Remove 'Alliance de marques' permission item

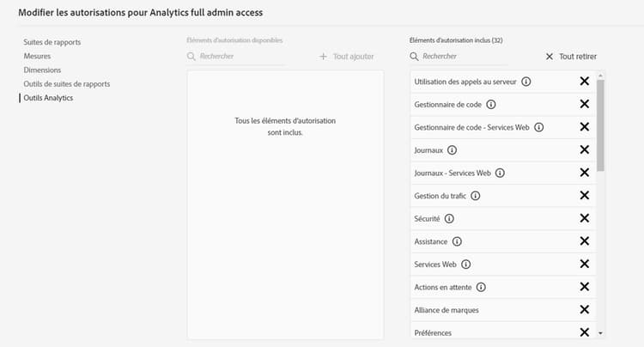584,310
